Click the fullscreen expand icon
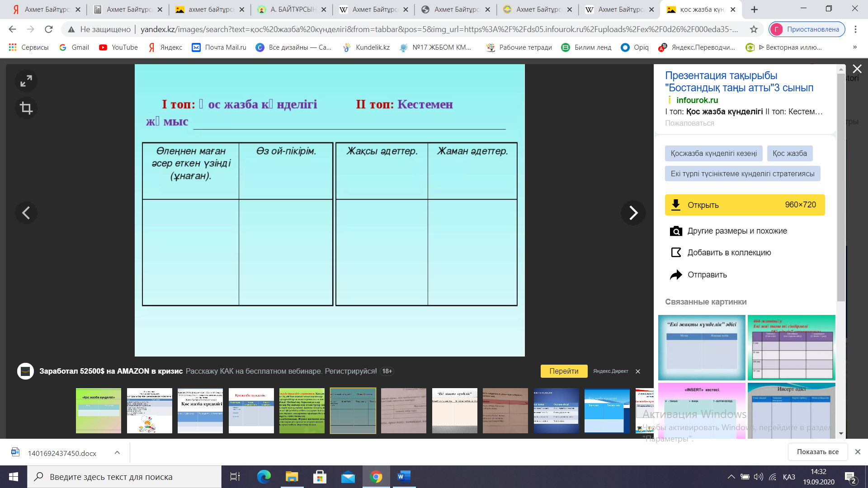 pyautogui.click(x=26, y=81)
